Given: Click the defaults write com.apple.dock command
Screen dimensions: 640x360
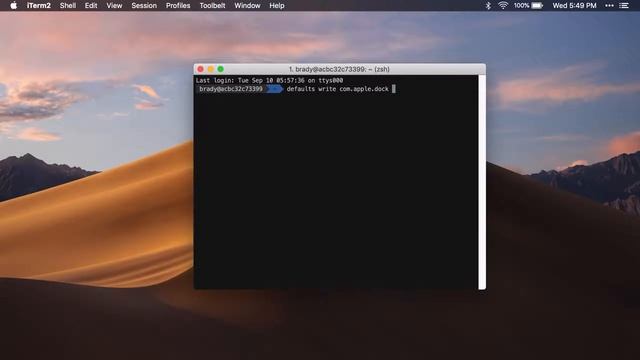Looking at the screenshot, I should click(338, 89).
